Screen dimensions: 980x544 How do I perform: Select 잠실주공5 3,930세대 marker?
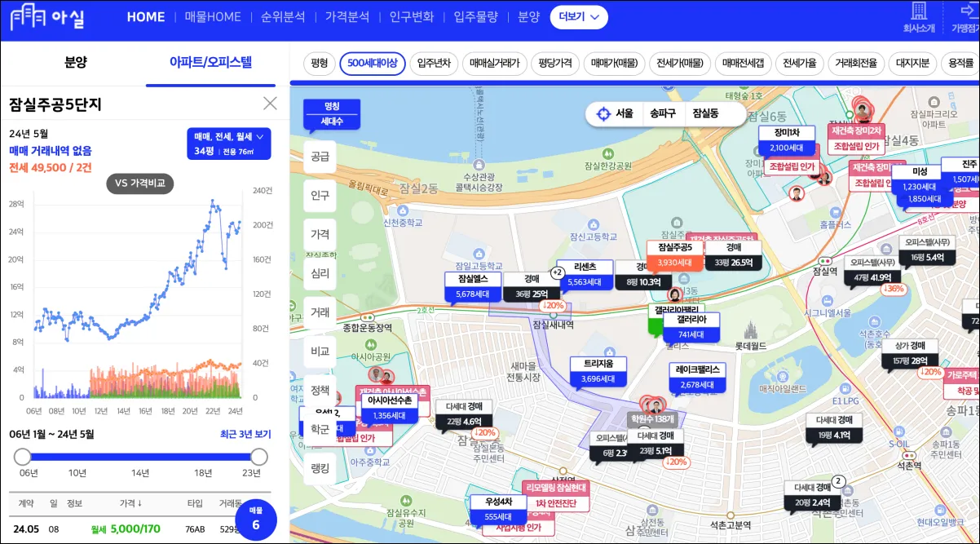[x=674, y=254]
